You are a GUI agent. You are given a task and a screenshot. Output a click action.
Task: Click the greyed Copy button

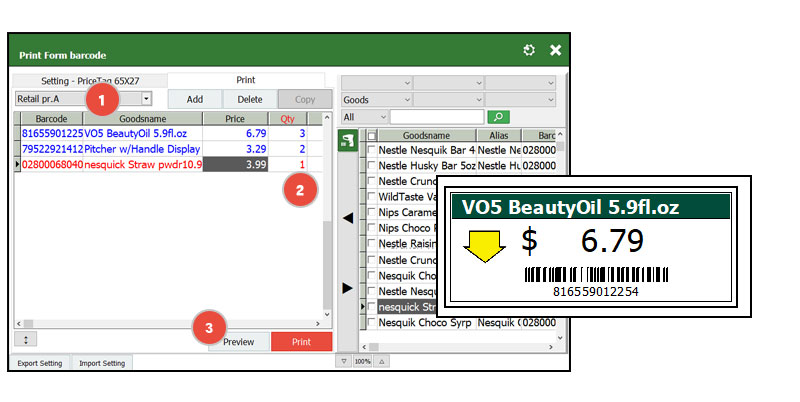coord(305,99)
